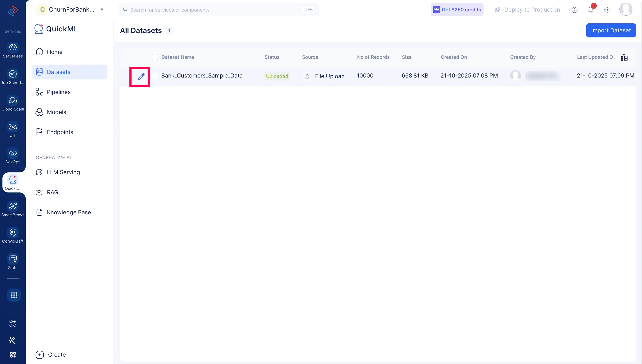
Task: Click Get $250 credits
Action: click(x=457, y=10)
